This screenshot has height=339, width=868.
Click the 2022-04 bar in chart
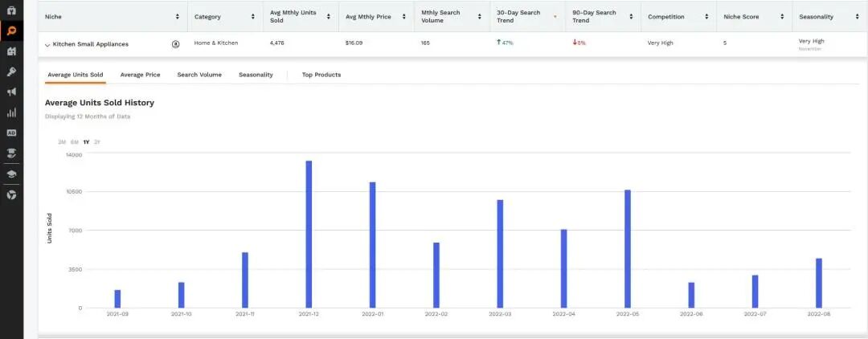(x=563, y=268)
